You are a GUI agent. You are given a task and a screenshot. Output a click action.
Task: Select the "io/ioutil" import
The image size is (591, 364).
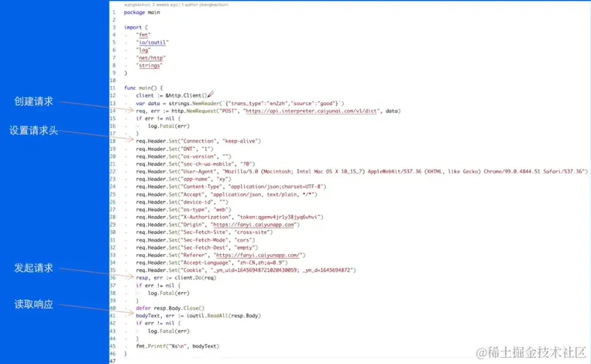pos(153,43)
